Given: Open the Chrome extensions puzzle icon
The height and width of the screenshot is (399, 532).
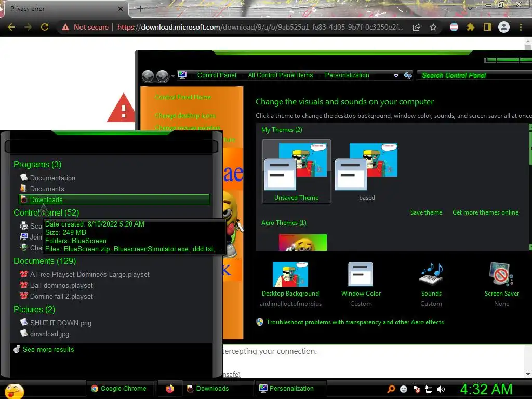Looking at the screenshot, I should (470, 27).
